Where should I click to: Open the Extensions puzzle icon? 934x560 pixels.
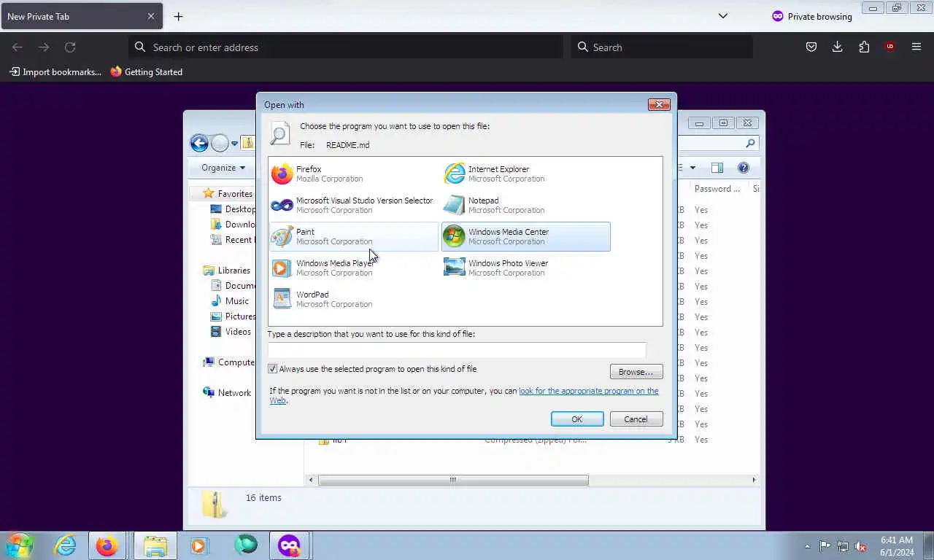click(x=864, y=47)
